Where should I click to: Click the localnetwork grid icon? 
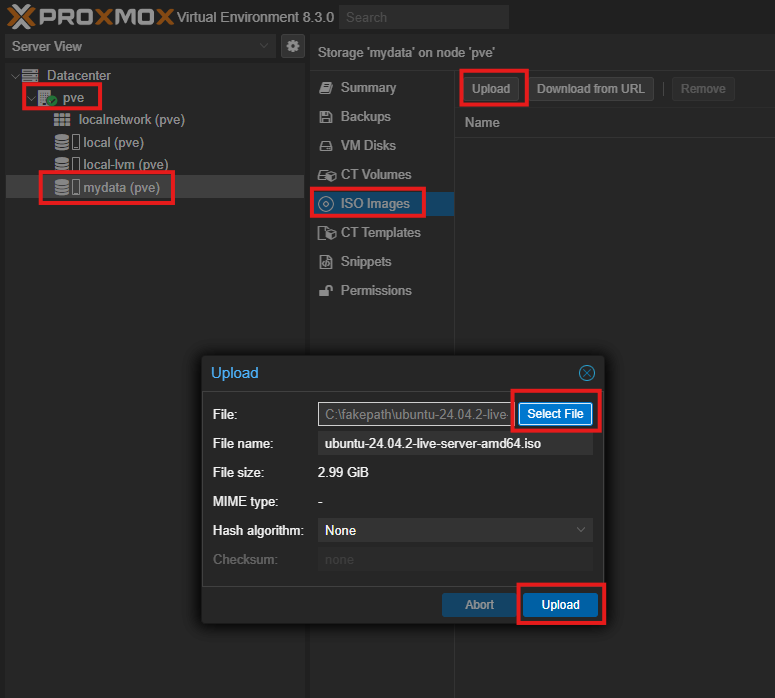click(62, 120)
